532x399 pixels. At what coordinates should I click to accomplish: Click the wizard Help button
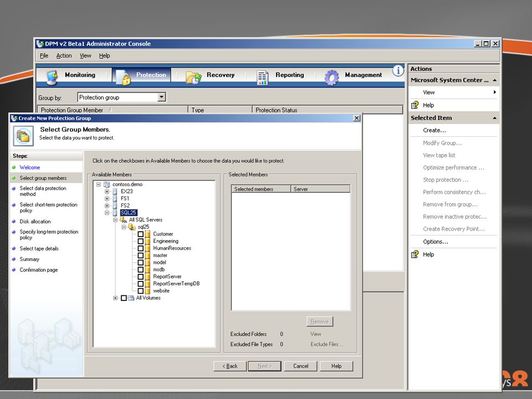(x=336, y=366)
